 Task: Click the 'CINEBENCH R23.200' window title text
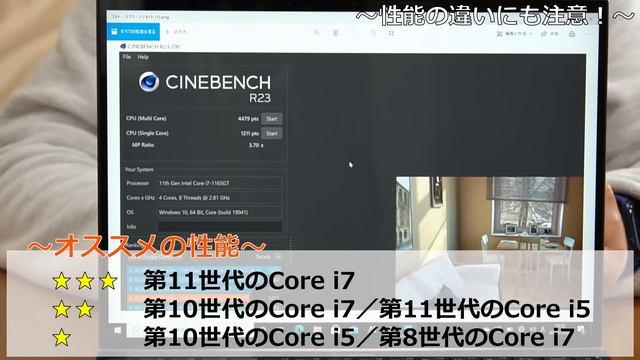pyautogui.click(x=153, y=47)
